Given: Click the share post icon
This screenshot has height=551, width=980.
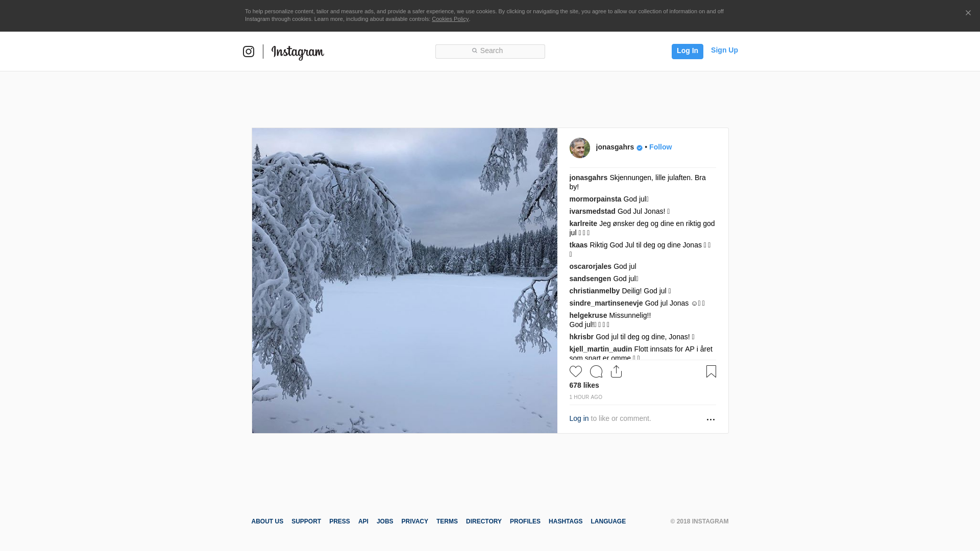Looking at the screenshot, I should [x=616, y=371].
